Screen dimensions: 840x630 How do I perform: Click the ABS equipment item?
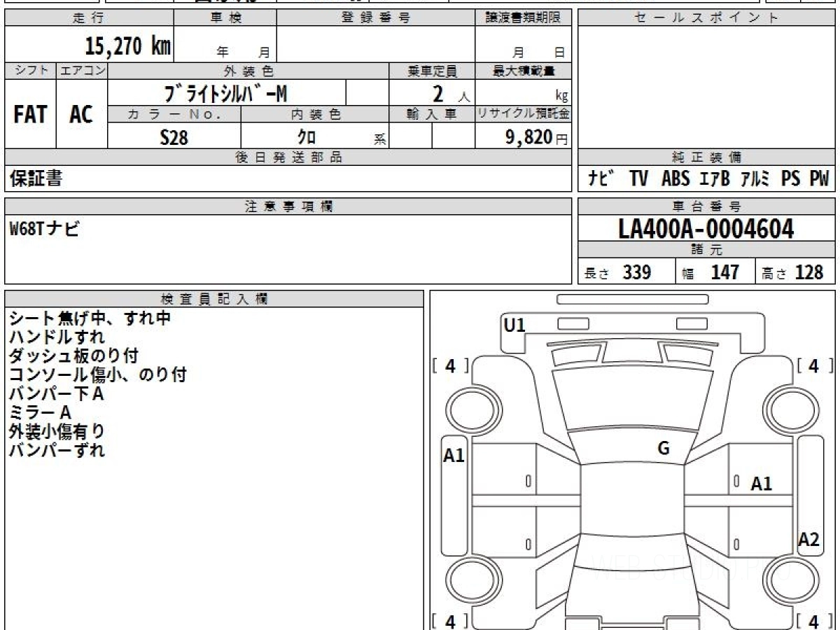pyautogui.click(x=675, y=179)
